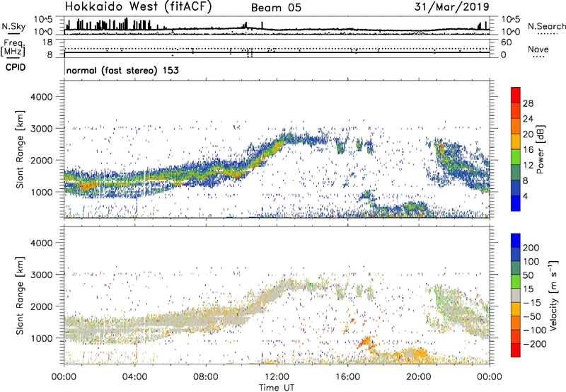The width and height of the screenshot is (566, 392).
Task: Click the 'Power [dB]' color bar label
Action: (541, 149)
